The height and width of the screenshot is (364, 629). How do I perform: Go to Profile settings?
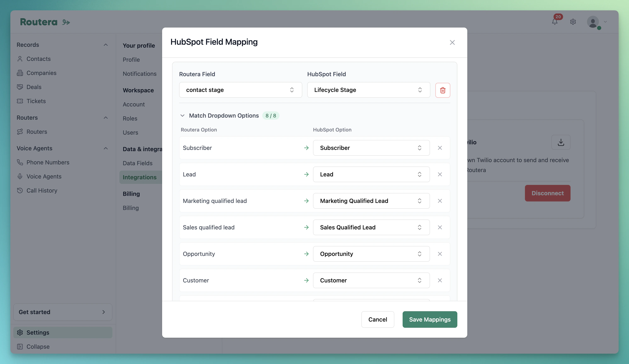click(x=131, y=60)
